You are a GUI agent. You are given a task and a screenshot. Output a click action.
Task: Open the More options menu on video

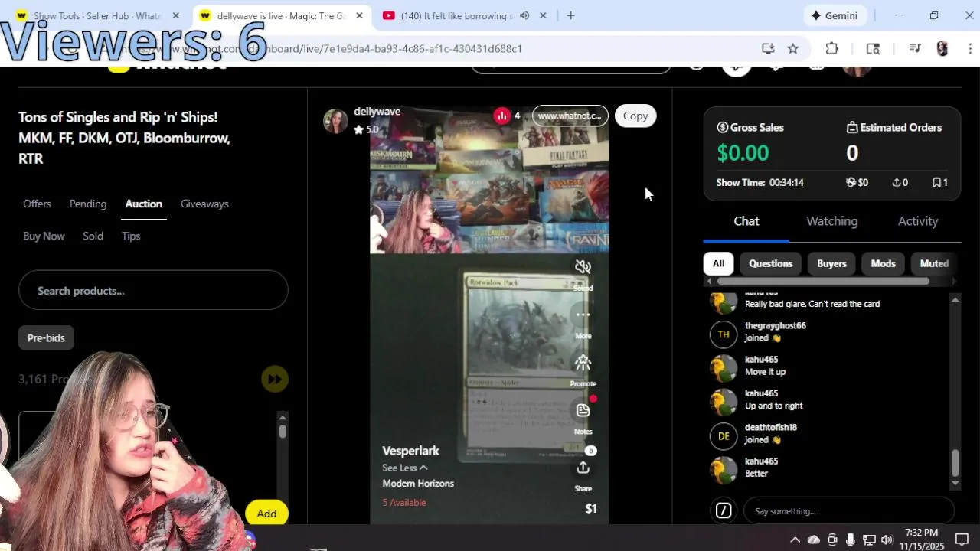(x=583, y=315)
